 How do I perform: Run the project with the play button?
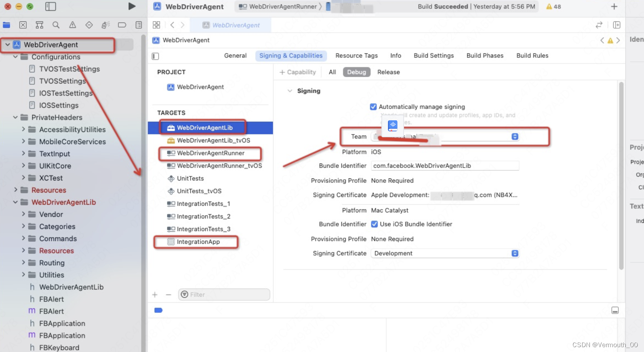[x=132, y=6]
